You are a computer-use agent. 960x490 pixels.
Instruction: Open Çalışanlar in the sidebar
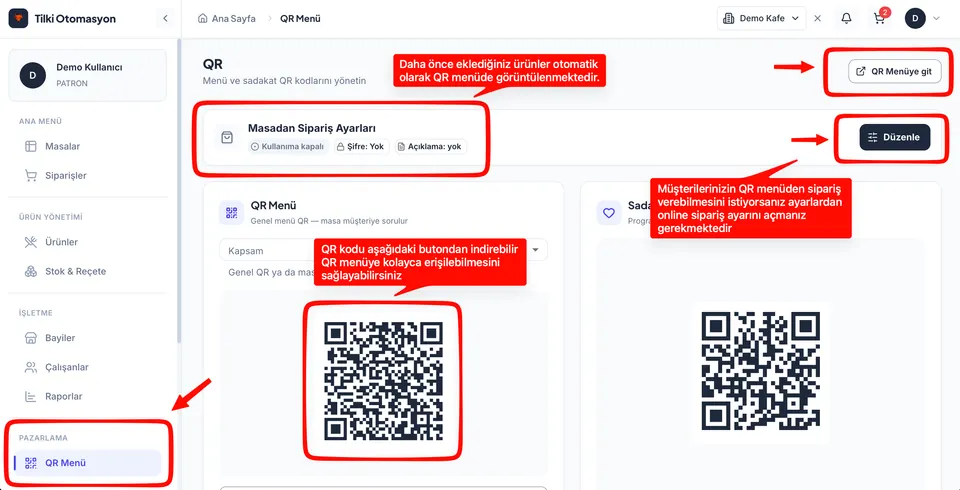87,368
